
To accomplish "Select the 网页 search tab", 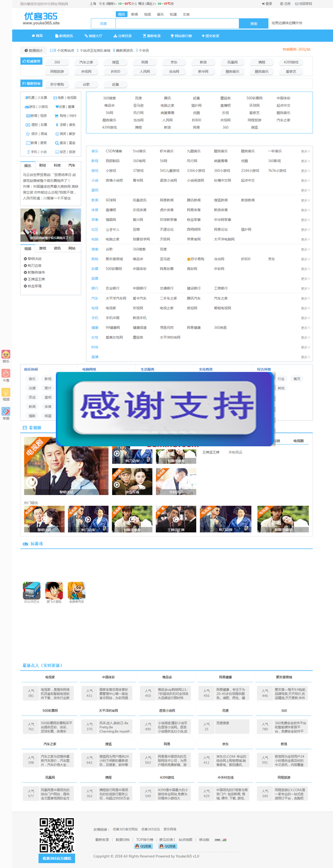I will 121,14.
